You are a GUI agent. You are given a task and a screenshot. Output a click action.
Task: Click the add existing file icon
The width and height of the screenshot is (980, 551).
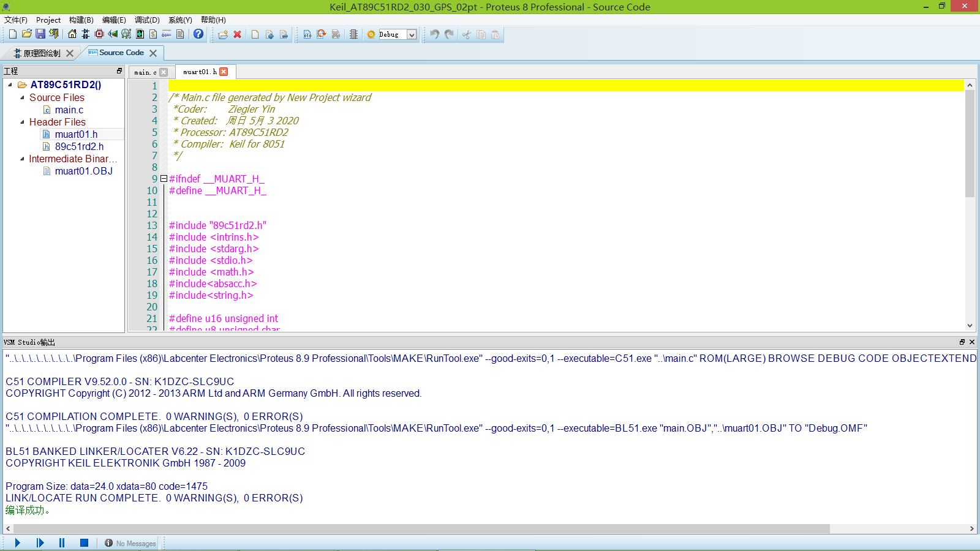pos(269,34)
